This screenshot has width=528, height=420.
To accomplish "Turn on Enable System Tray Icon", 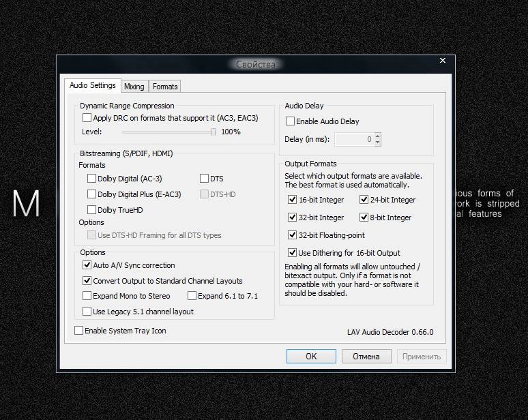I will click(79, 331).
